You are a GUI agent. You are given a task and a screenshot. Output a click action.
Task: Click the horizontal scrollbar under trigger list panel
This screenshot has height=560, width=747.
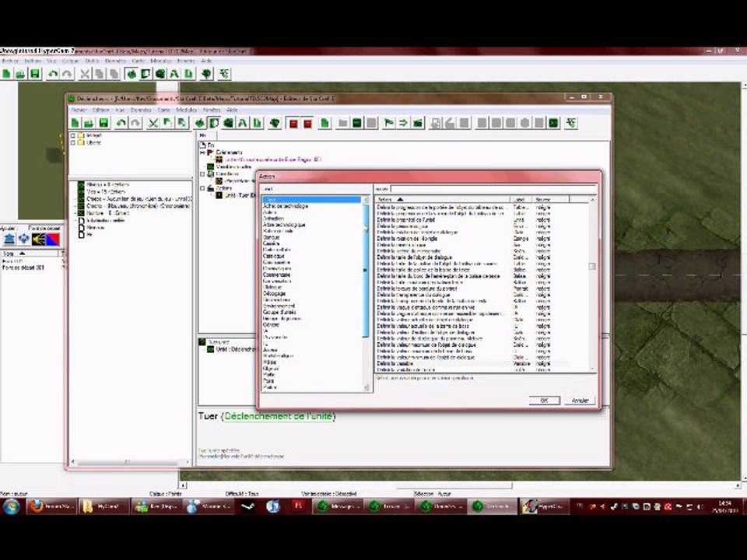[x=127, y=462]
